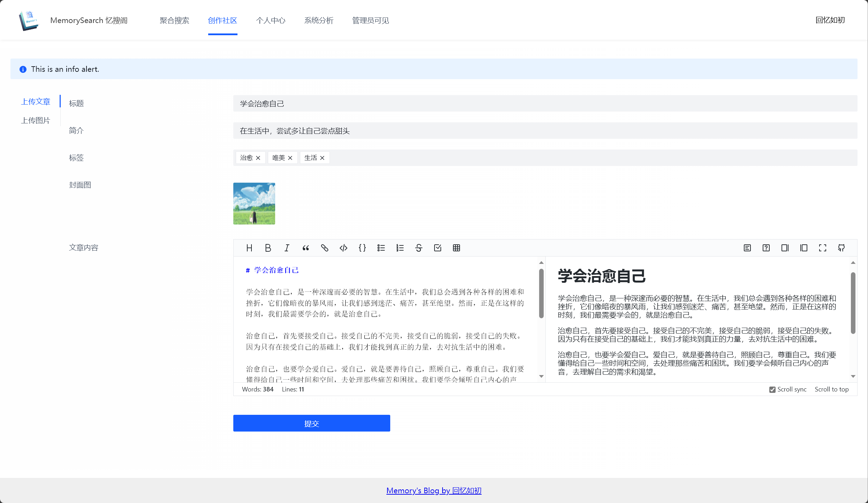Insert a blockquote with the quote icon
This screenshot has width=868, height=503.
[x=305, y=248]
